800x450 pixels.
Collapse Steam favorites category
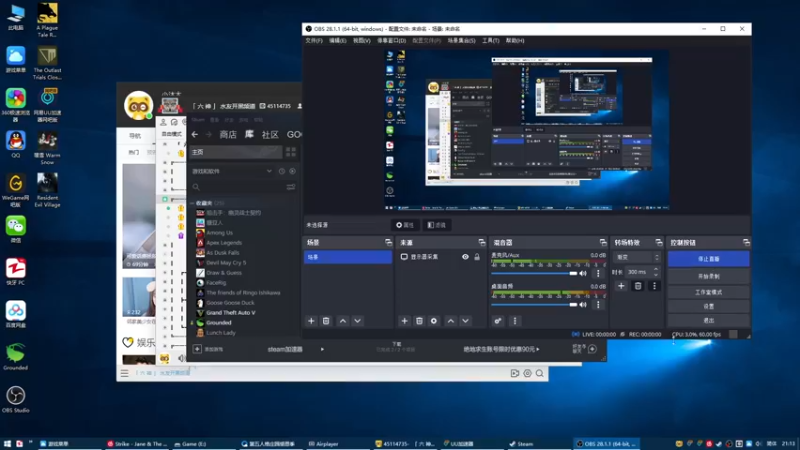tap(193, 203)
